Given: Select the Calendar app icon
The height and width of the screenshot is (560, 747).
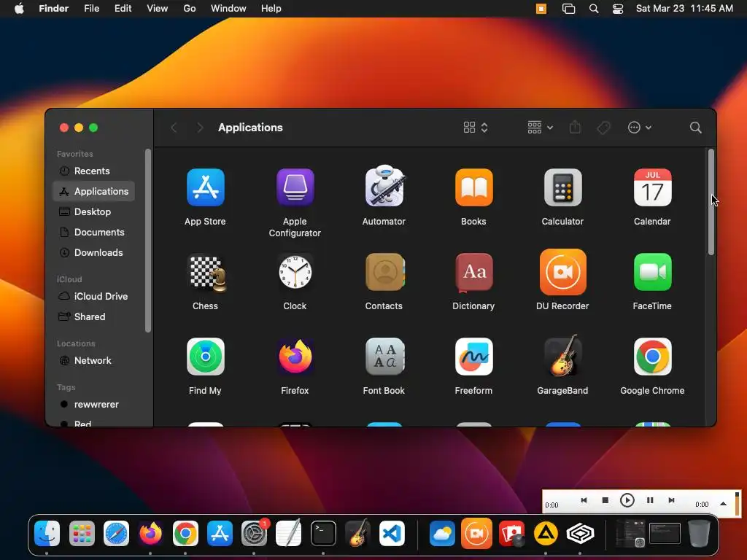Looking at the screenshot, I should point(652,187).
